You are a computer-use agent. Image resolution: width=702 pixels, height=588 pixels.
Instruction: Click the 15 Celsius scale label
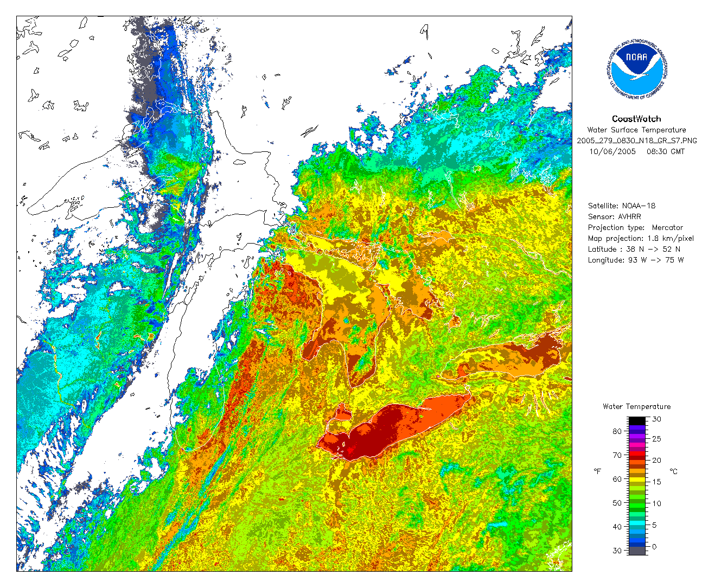656,482
